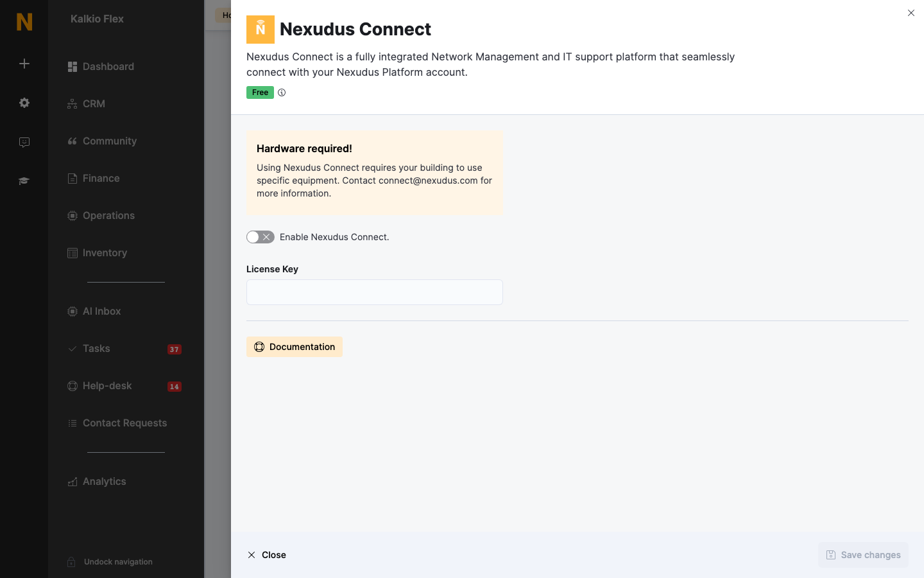
Task: Click the Nexudus Connect app logo
Action: 261,30
